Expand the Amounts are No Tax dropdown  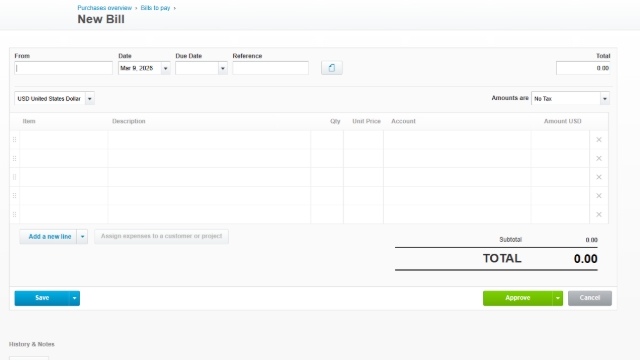(604, 98)
